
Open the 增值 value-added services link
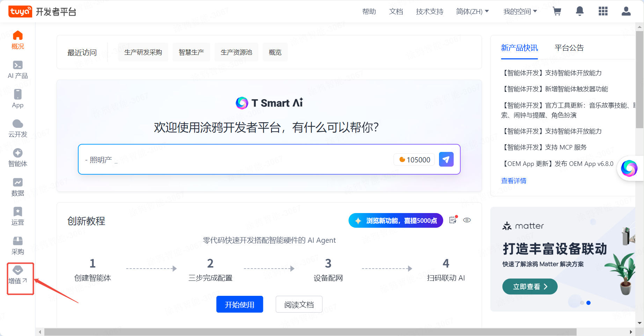17,275
